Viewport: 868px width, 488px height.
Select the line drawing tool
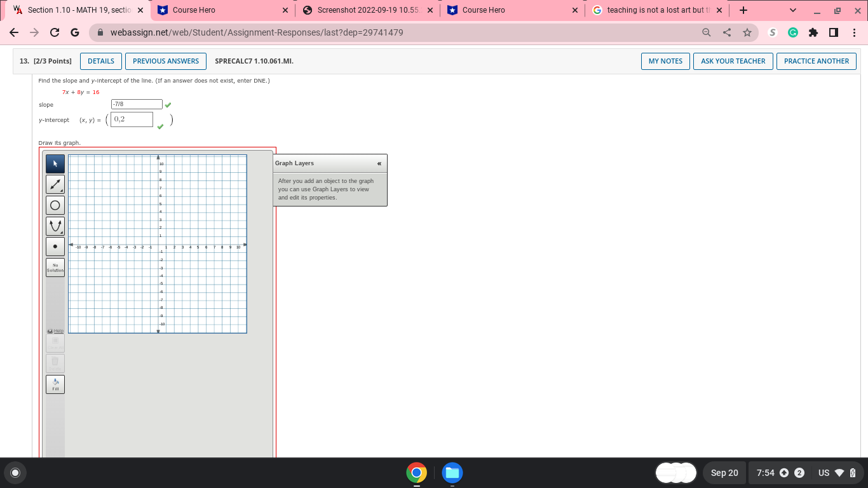tap(55, 184)
